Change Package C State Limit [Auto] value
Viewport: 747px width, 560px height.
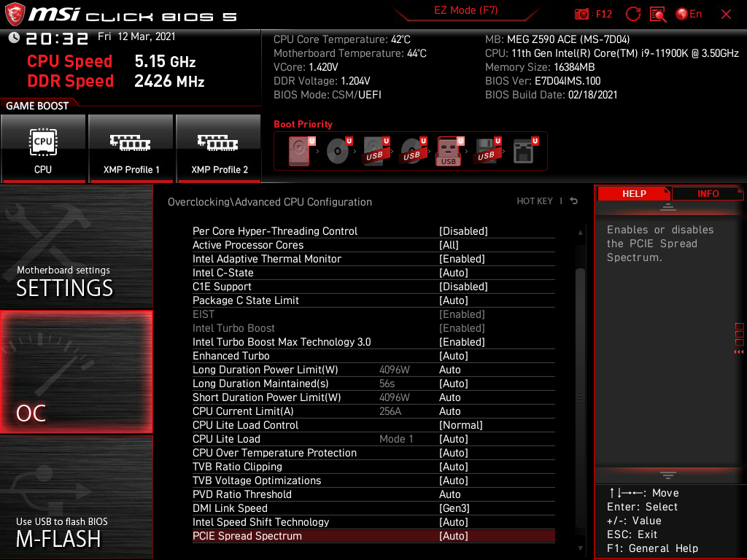point(454,300)
